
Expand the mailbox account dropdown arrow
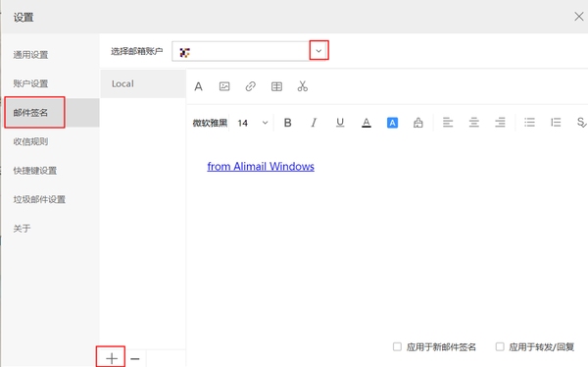click(318, 51)
